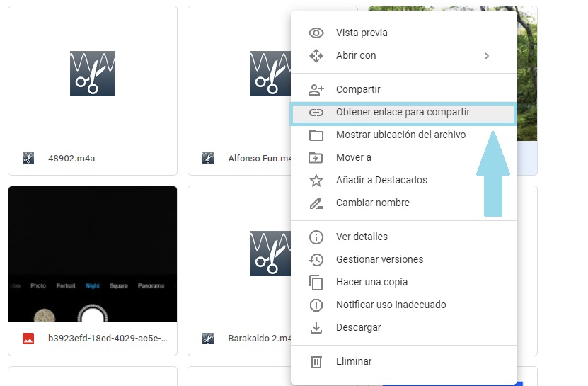Click the Mover a folder-arrow icon
588x386 pixels.
[x=316, y=158]
